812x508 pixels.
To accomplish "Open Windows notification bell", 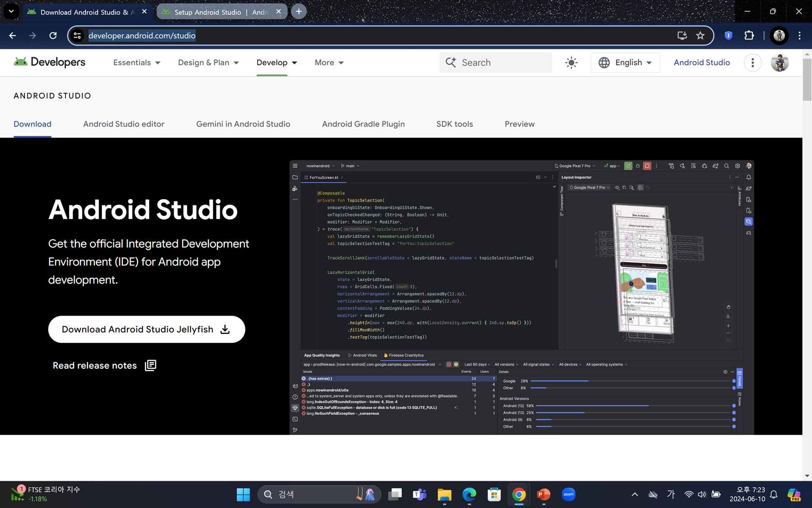I will (774, 494).
